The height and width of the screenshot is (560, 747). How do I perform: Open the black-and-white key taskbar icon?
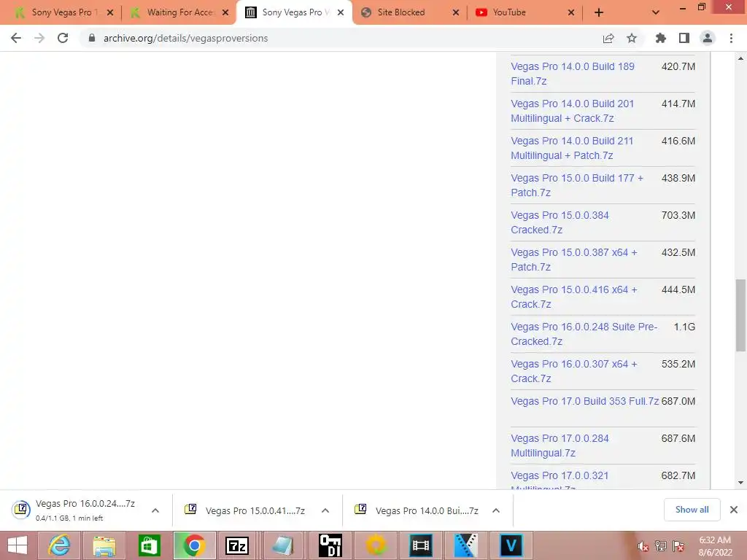[330, 545]
